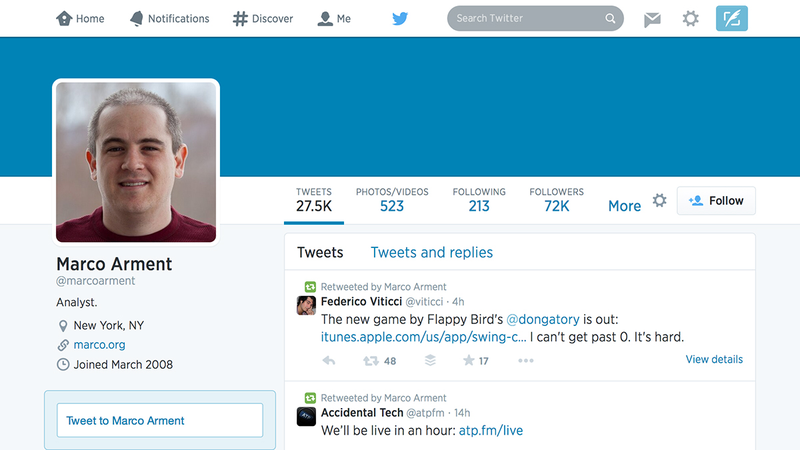The image size is (800, 450).
Task: Expand the More dropdown on profile
Action: 624,206
